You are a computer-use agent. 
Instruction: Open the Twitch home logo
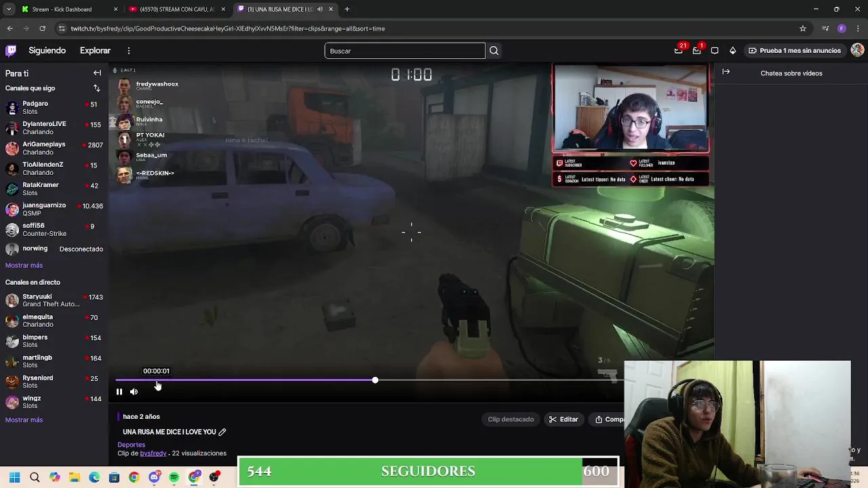click(11, 50)
